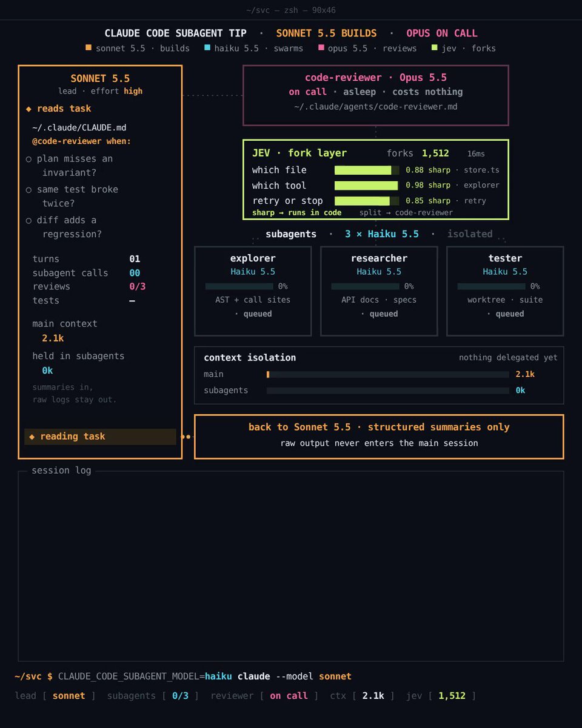582x728 pixels.
Task: Click the 'sharp → runs in code' label
Action: pyautogui.click(x=296, y=213)
